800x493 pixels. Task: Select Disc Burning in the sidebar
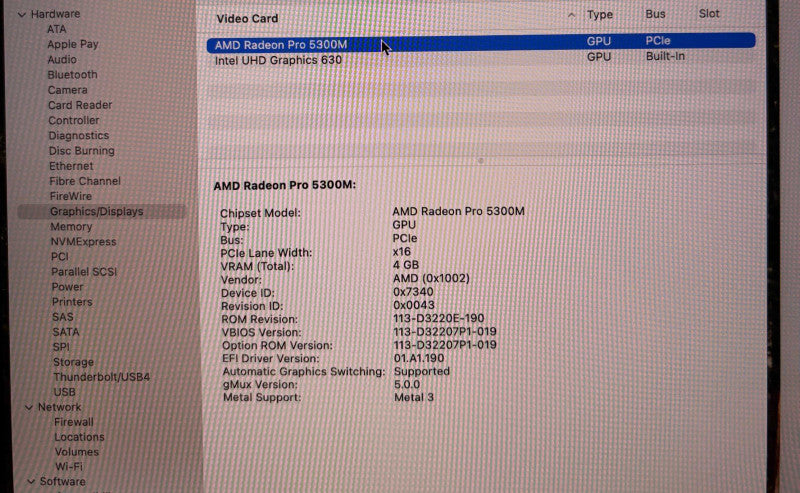pyautogui.click(x=82, y=151)
